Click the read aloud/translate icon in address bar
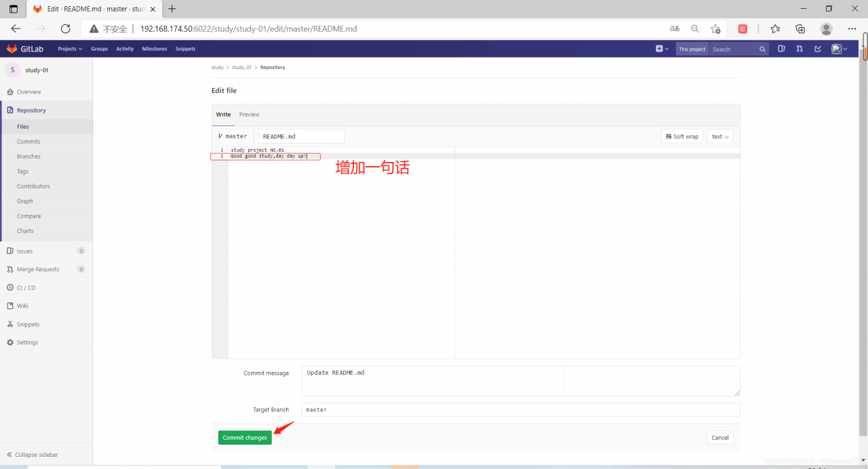Image resolution: width=868 pixels, height=469 pixels. tap(674, 28)
